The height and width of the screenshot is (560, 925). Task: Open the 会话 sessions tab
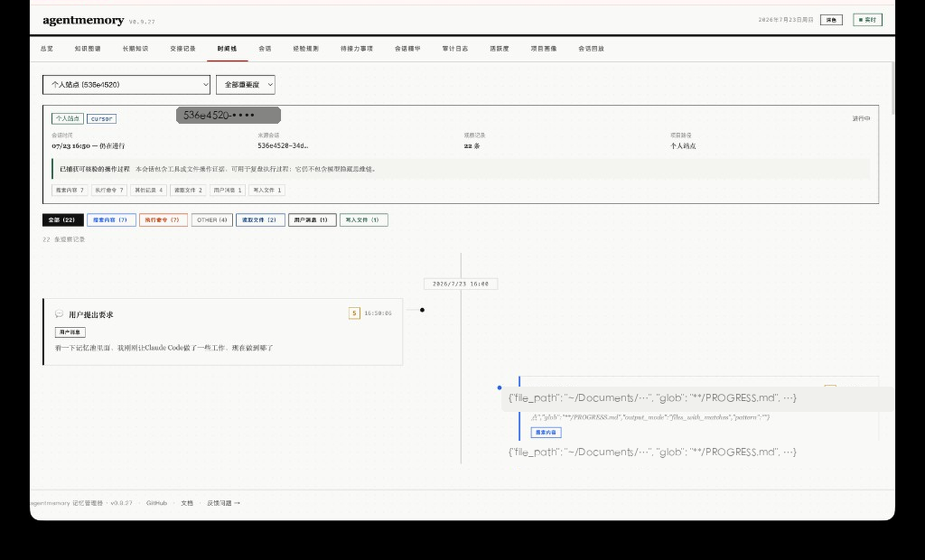(x=265, y=49)
